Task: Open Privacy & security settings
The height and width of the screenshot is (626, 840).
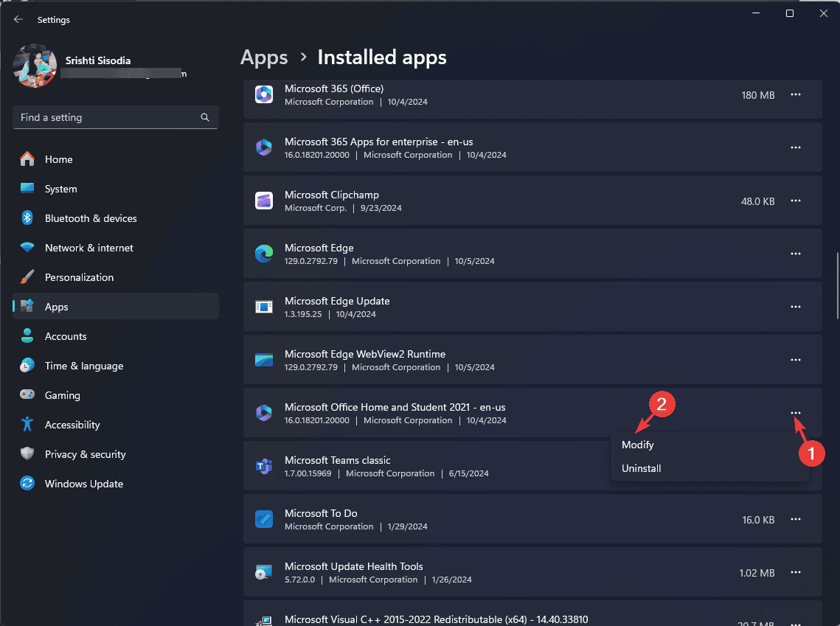Action: click(x=85, y=454)
